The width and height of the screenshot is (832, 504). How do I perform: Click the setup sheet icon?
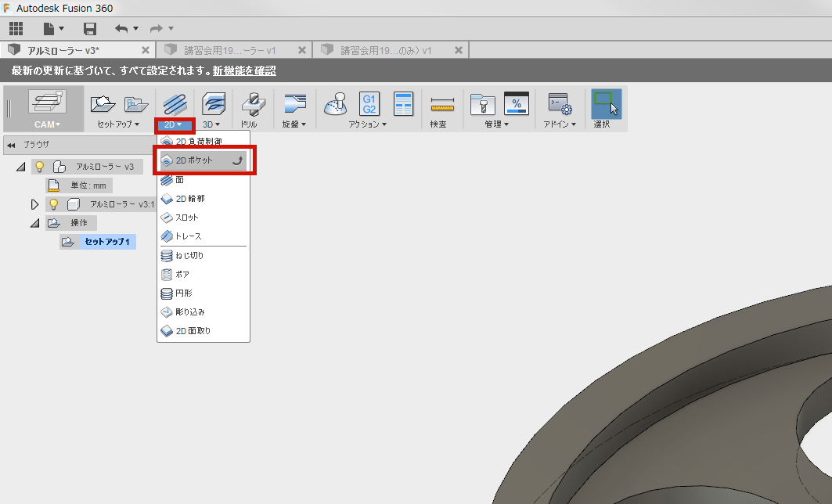(x=403, y=103)
